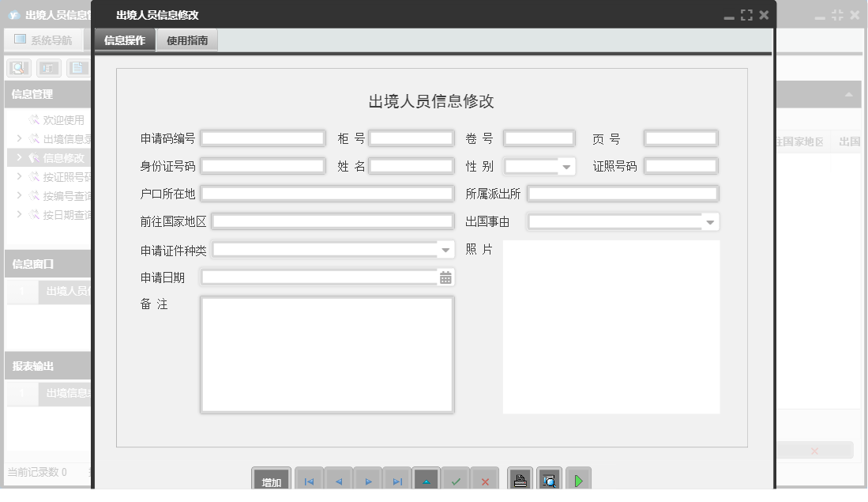Click the teal up-arrow edit icon
The height and width of the screenshot is (502, 868).
point(426,481)
